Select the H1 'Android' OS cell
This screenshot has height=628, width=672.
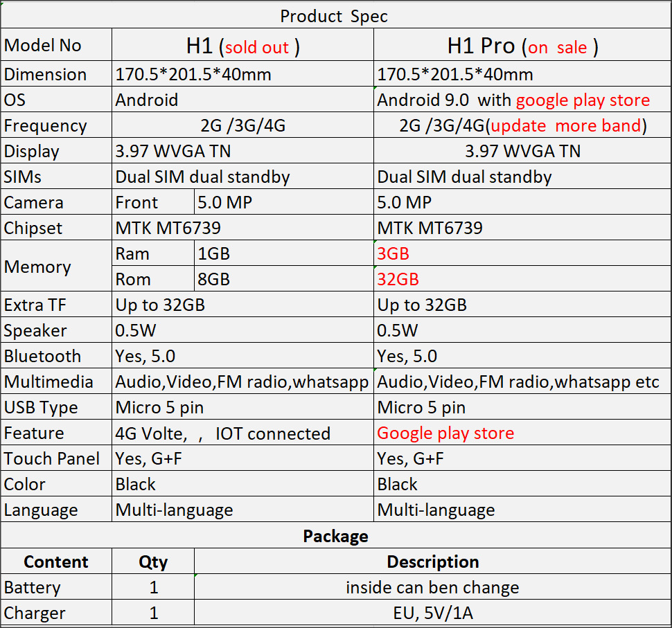coord(242,100)
